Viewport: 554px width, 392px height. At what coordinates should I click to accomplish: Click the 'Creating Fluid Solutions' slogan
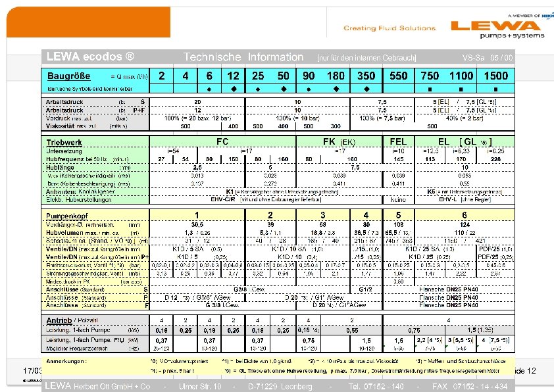pyautogui.click(x=390, y=28)
